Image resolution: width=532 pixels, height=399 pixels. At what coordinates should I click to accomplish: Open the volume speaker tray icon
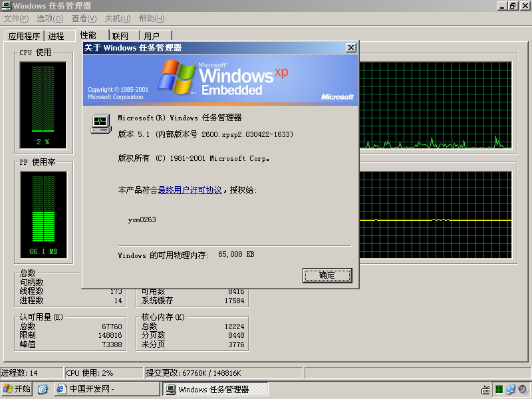pos(523,390)
